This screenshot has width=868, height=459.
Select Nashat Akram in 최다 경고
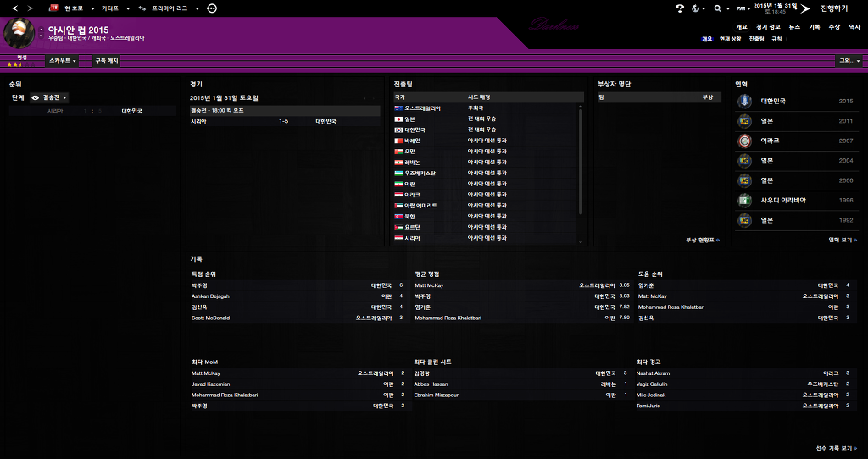pyautogui.click(x=654, y=373)
